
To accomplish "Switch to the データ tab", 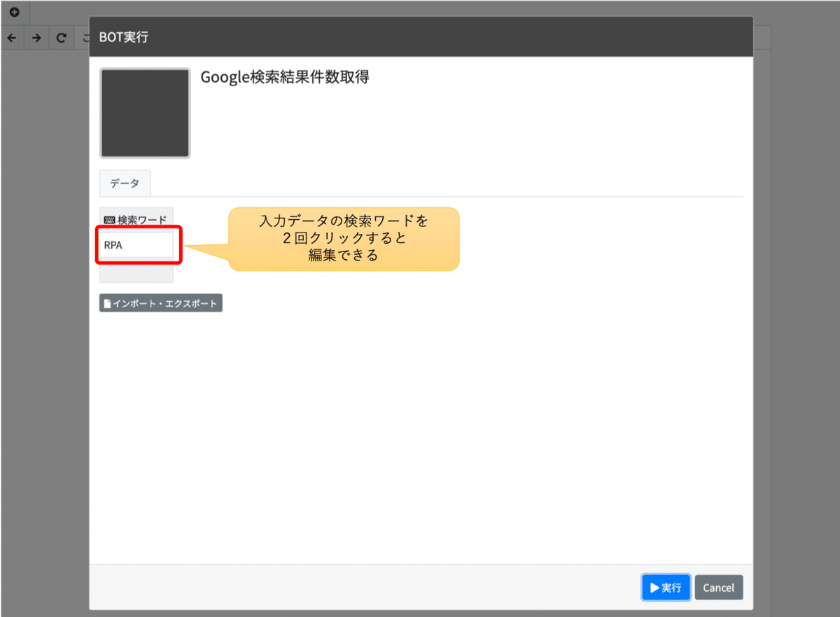I will pyautogui.click(x=125, y=183).
